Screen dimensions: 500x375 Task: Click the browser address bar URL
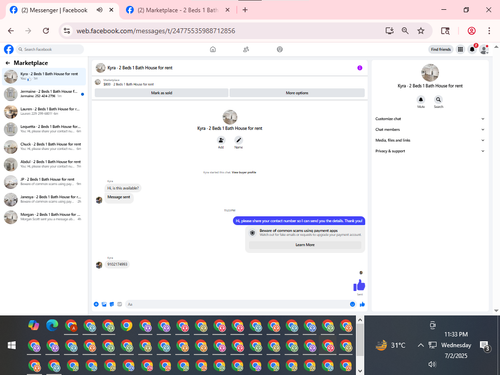click(156, 31)
